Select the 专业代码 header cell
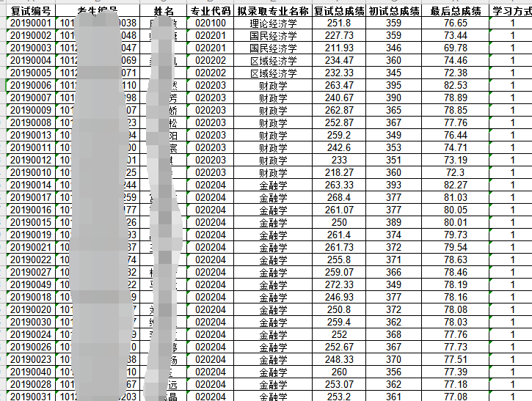Image resolution: width=532 pixels, height=401 pixels. (x=210, y=11)
